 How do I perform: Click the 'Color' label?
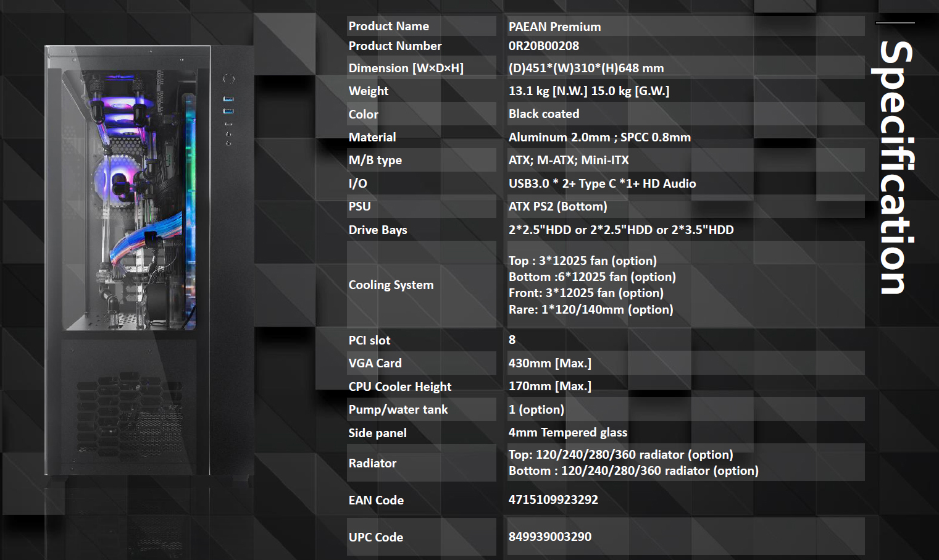point(363,114)
